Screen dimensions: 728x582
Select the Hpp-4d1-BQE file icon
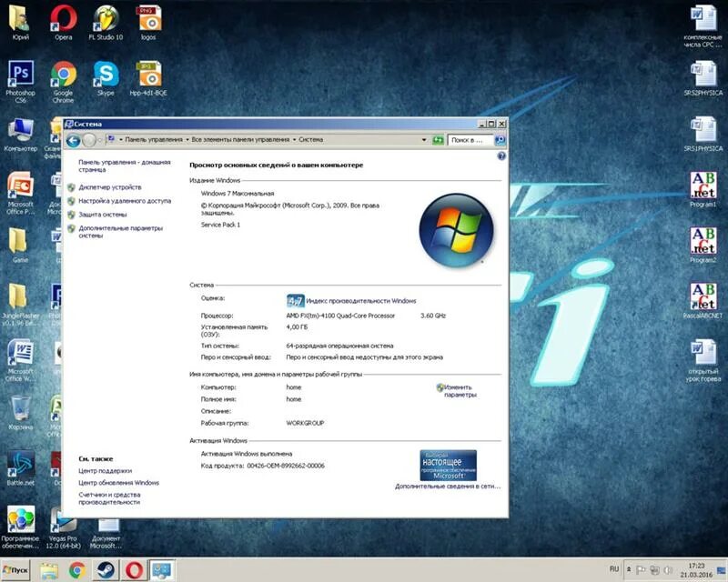(148, 78)
